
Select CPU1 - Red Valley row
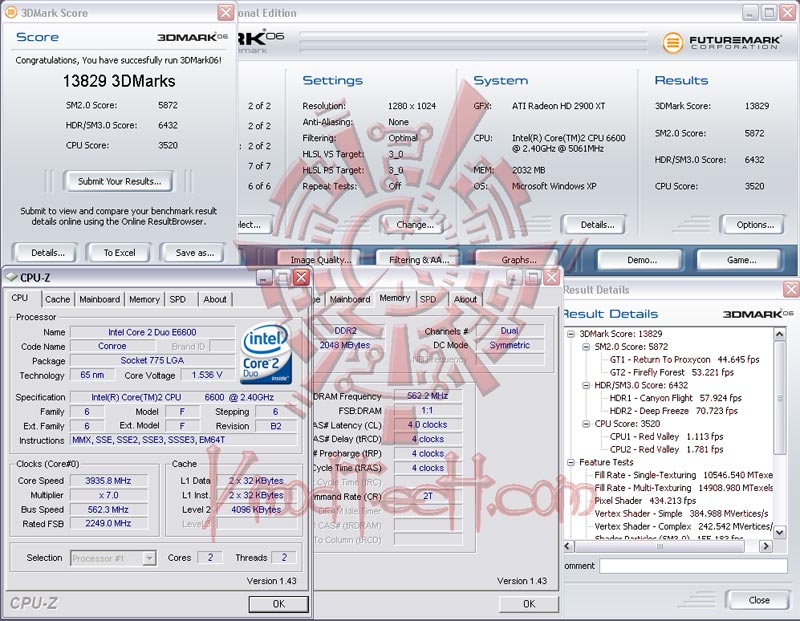[666, 436]
